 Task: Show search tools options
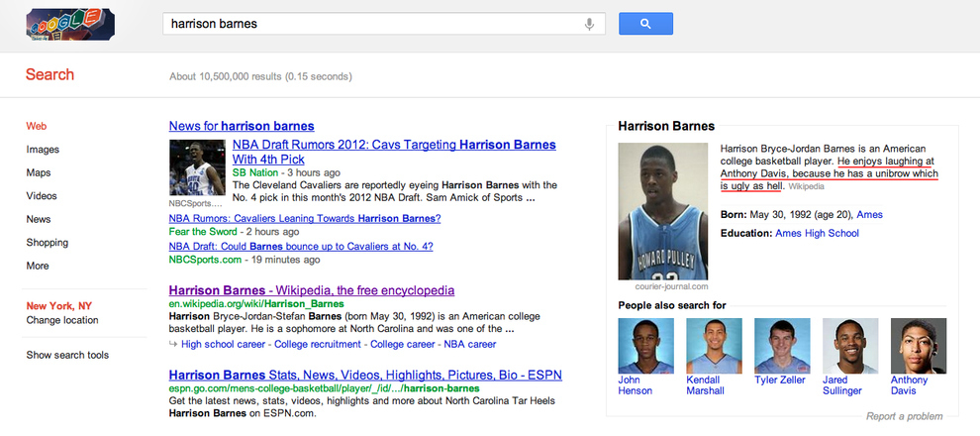point(67,355)
